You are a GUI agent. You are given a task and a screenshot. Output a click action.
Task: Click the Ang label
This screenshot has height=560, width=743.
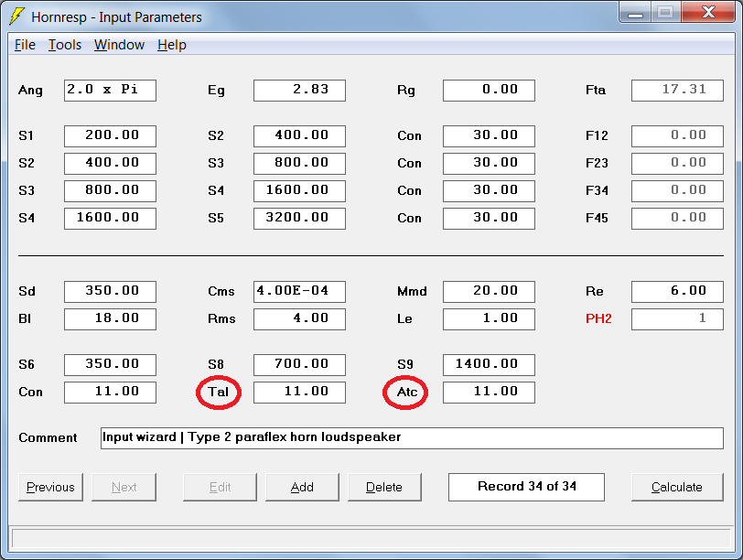coord(30,91)
